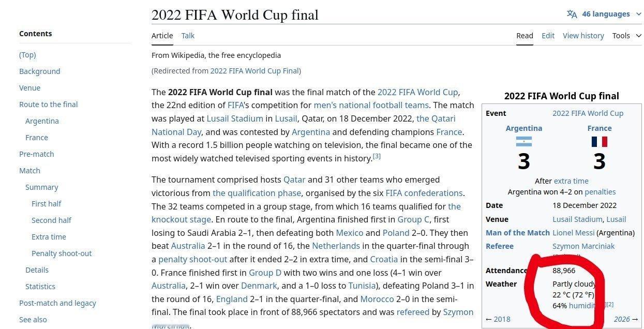The height and width of the screenshot is (329, 644).
Task: Select the Edit tab
Action: point(548,36)
